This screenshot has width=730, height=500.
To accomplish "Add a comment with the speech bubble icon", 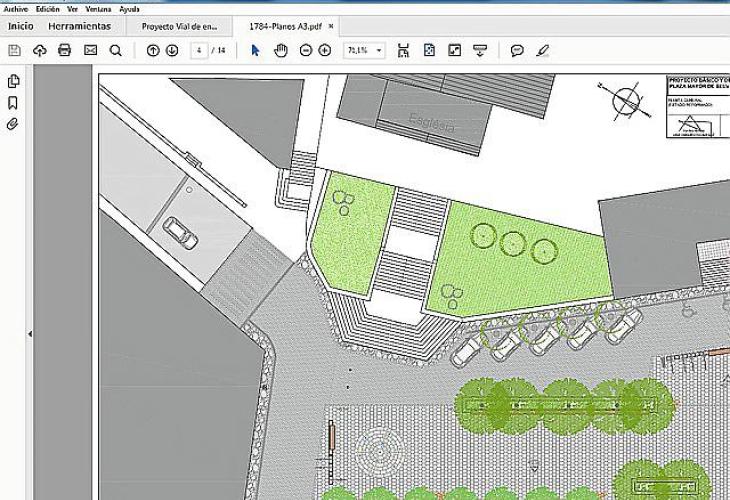I will (x=517, y=50).
